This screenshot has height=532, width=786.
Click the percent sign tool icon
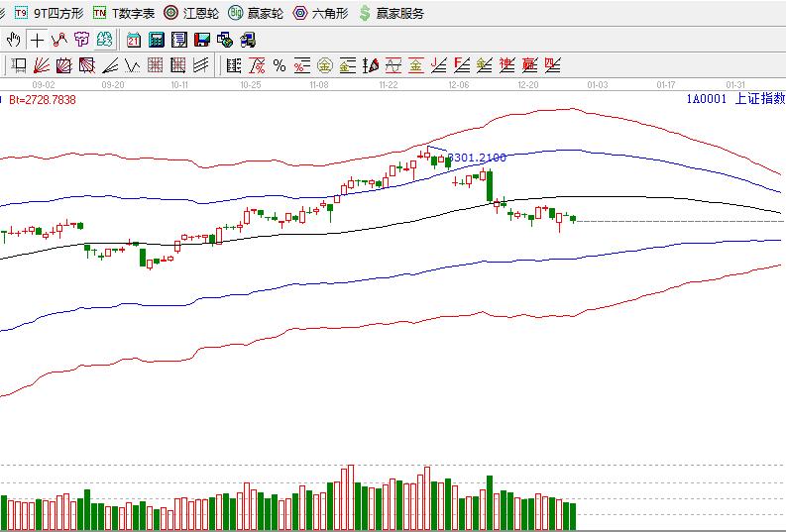[280, 66]
